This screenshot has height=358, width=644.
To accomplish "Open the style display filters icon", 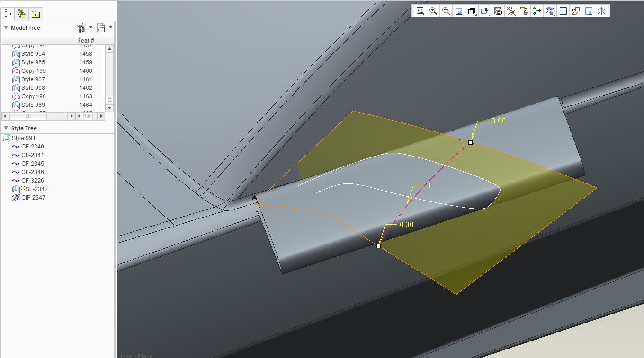I will (550, 11).
